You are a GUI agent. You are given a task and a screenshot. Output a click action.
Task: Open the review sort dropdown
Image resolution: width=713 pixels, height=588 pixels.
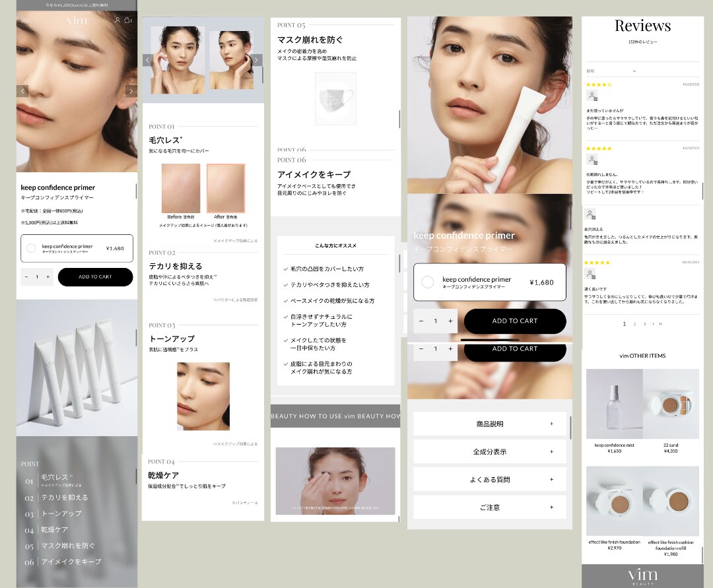611,71
